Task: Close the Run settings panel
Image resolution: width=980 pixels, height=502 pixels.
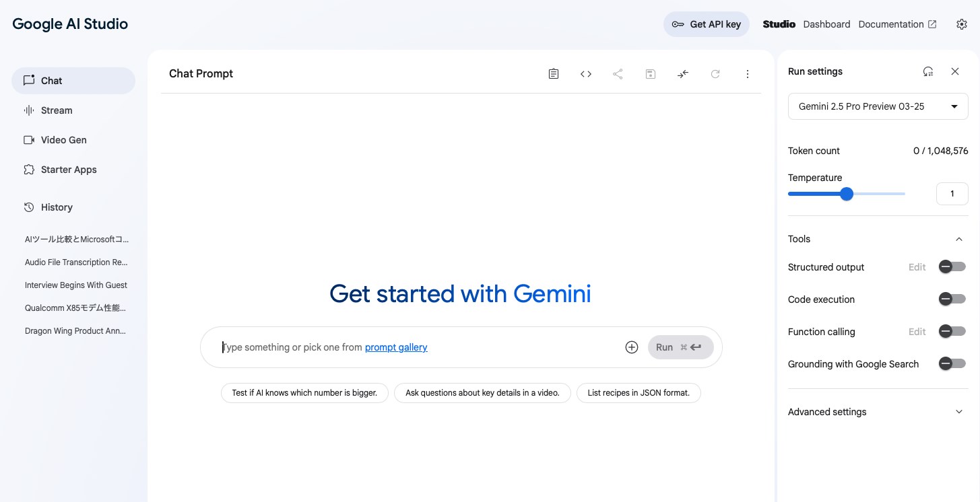Action: [x=955, y=71]
